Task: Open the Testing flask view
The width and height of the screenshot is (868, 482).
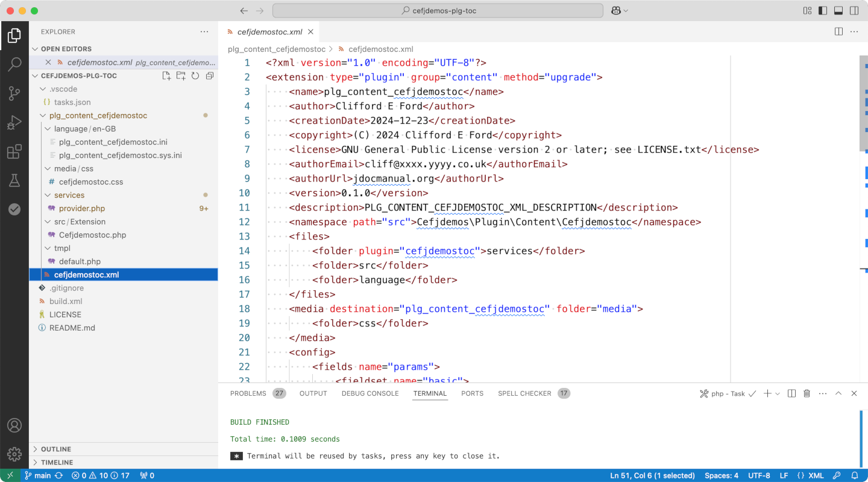Action: point(14,180)
